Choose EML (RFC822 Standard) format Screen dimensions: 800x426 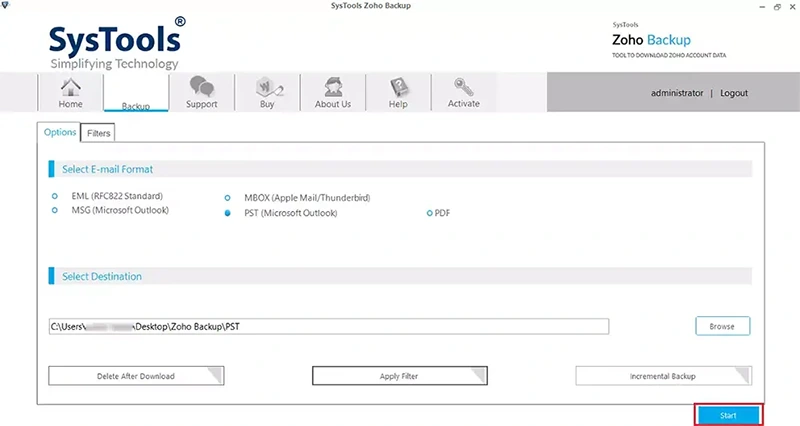click(55, 196)
